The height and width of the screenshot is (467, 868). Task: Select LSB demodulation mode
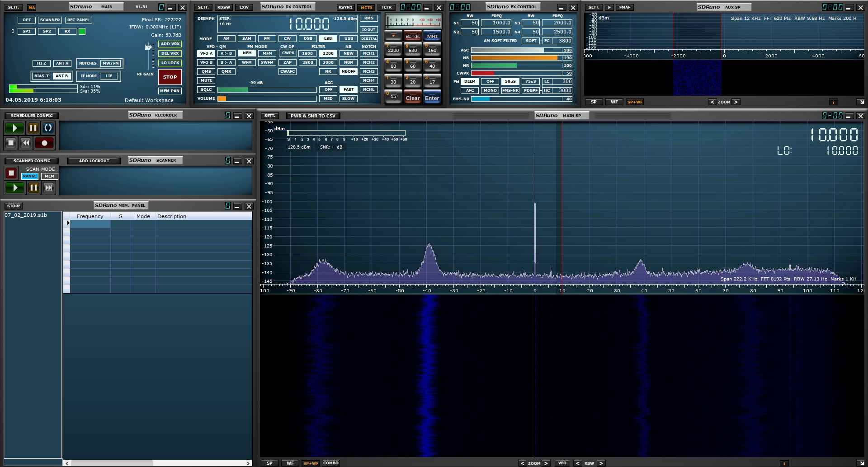[328, 38]
